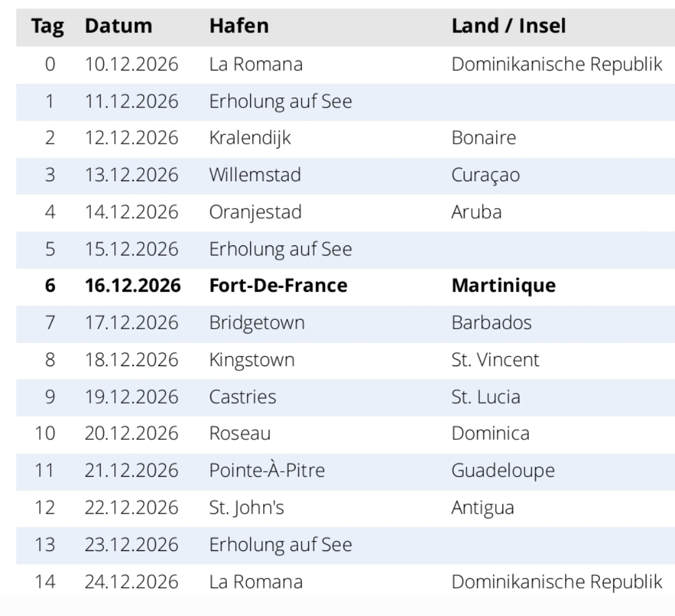
Task: Select the date 17.12.2026
Action: pyautogui.click(x=131, y=322)
